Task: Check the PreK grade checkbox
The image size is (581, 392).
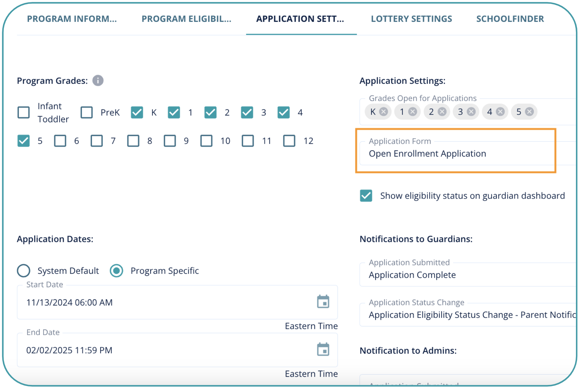Action: [x=87, y=112]
